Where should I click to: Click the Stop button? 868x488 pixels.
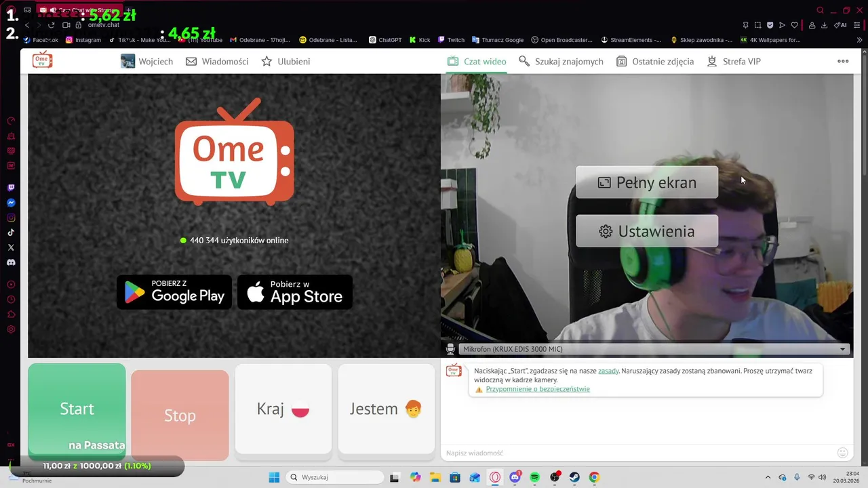180,415
